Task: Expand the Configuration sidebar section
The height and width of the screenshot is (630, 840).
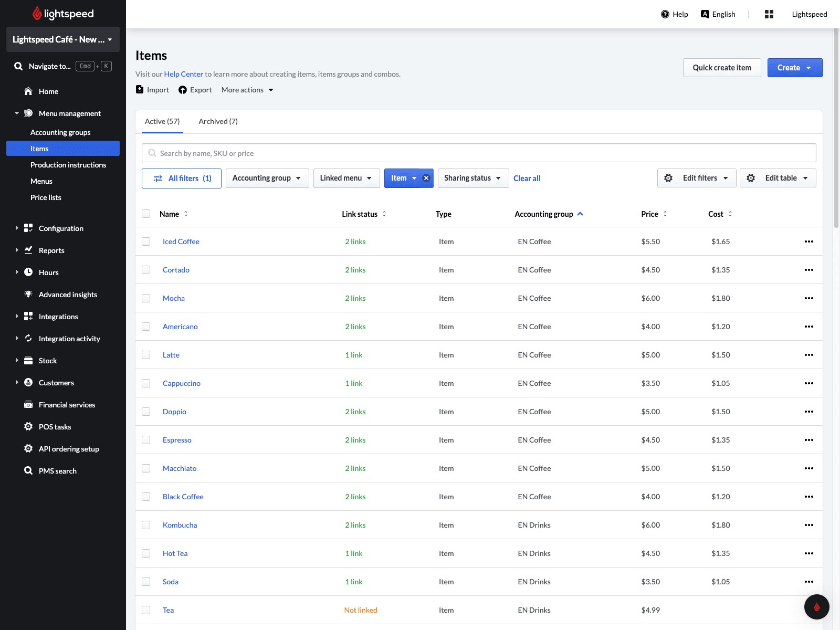Action: coord(61,228)
